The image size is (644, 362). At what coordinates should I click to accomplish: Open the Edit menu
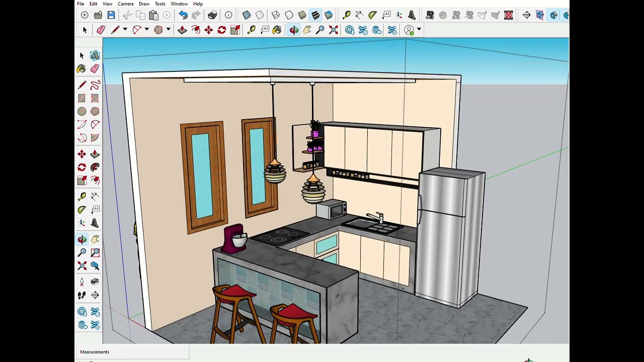pyautogui.click(x=94, y=4)
